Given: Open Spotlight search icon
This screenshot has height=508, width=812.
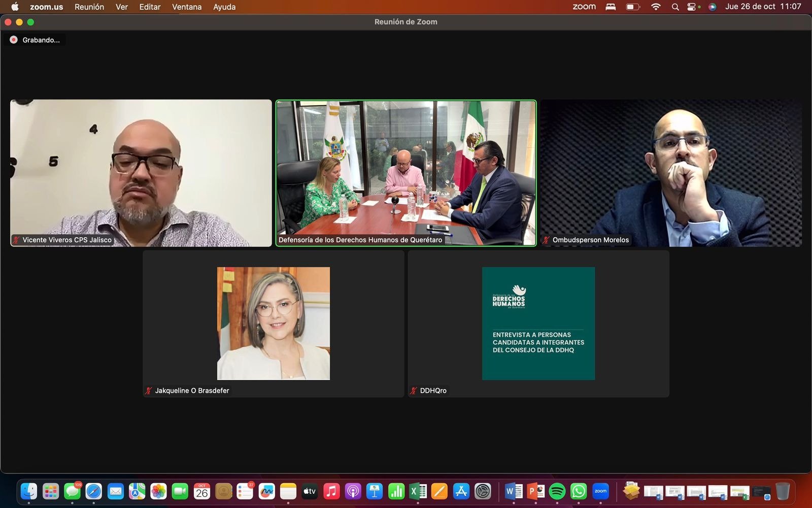Looking at the screenshot, I should click(675, 7).
